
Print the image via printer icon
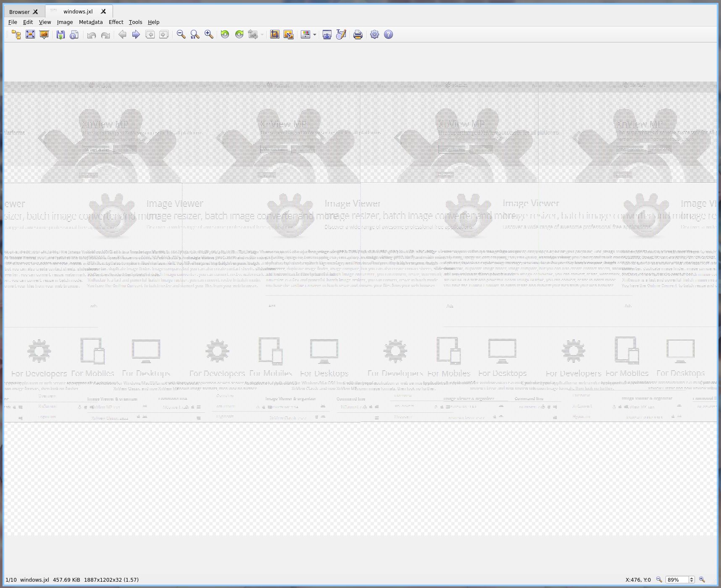pos(358,34)
